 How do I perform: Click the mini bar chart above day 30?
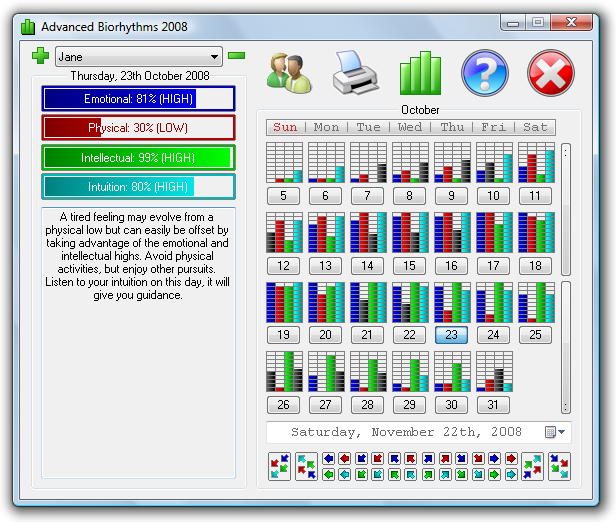click(452, 371)
